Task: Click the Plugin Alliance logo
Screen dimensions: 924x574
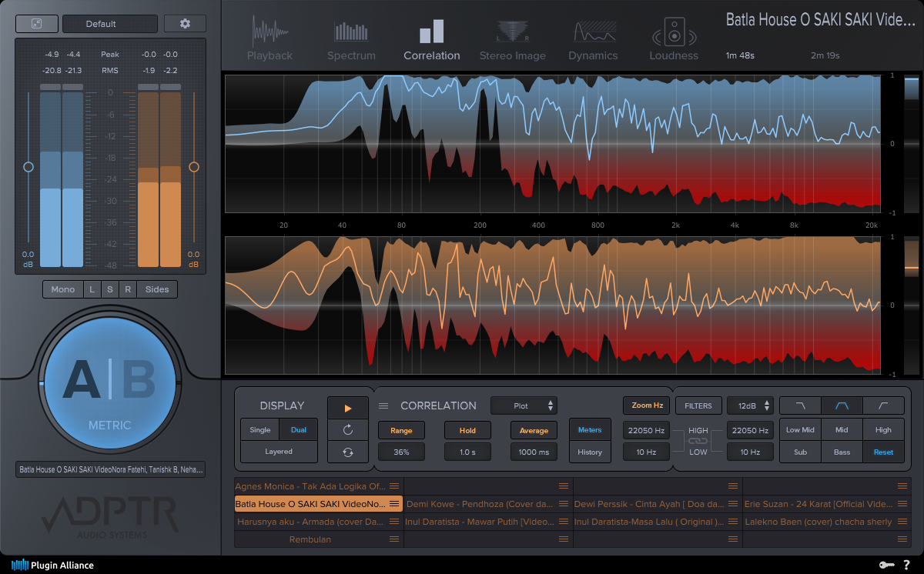Action: click(x=53, y=566)
